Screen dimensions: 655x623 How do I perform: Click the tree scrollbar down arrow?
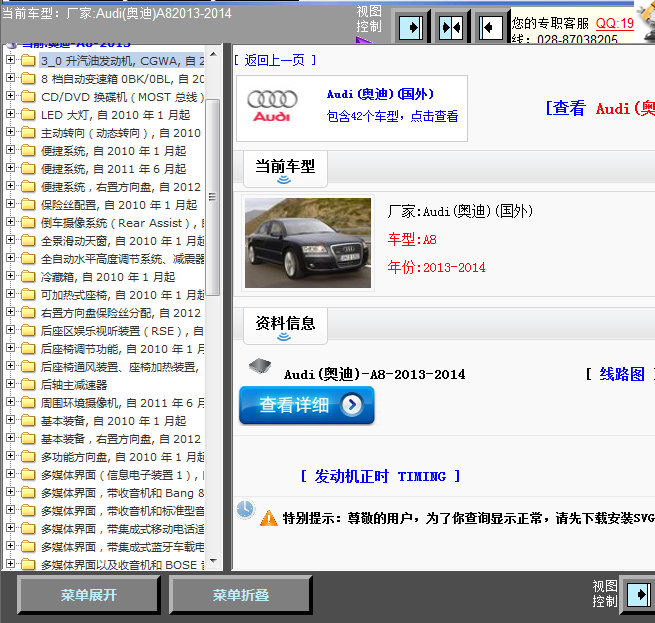(x=213, y=561)
